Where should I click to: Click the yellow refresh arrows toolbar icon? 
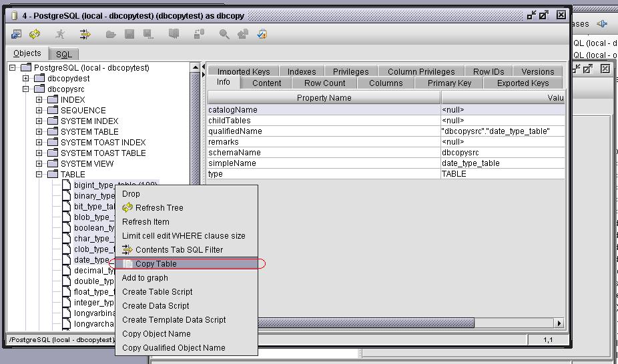35,34
